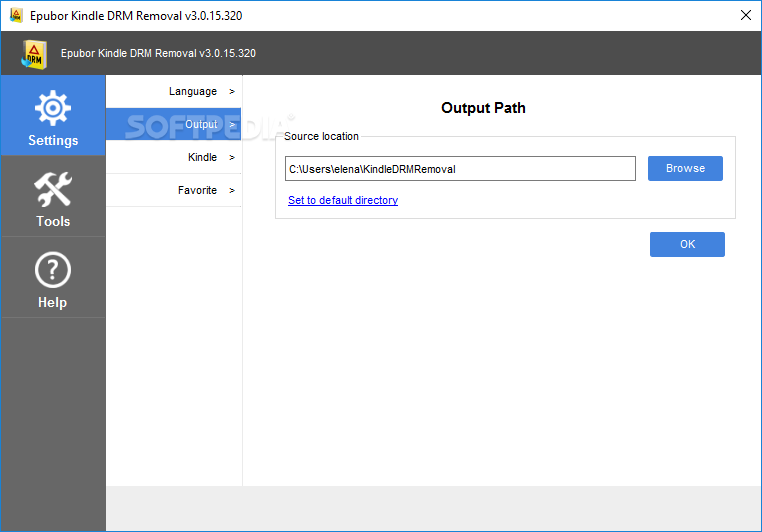Expand the arrow next to Kindle
The width and height of the screenshot is (762, 532).
[x=232, y=157]
